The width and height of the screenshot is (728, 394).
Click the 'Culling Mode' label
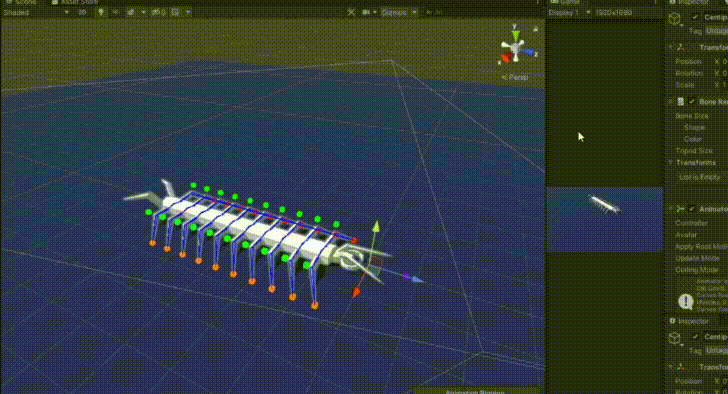pos(697,270)
